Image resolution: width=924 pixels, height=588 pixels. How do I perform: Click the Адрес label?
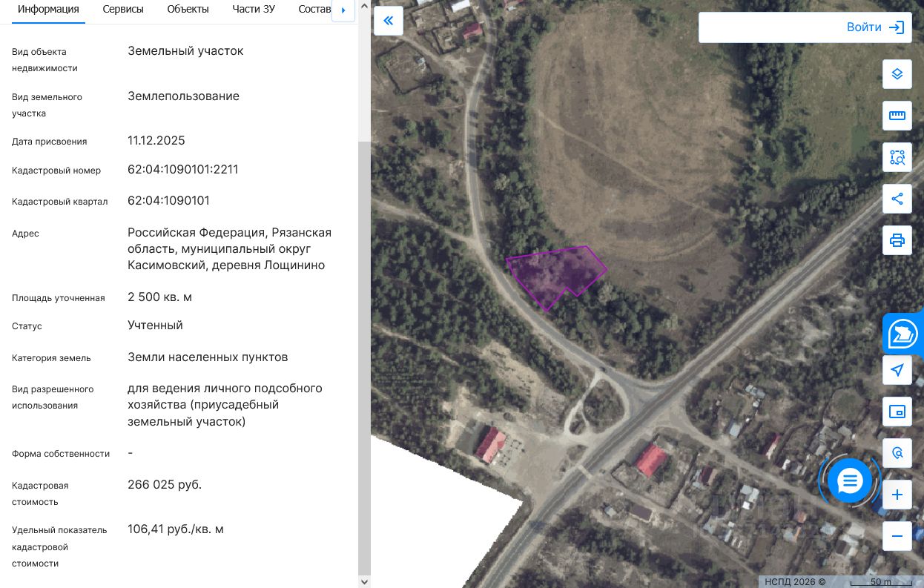25,234
